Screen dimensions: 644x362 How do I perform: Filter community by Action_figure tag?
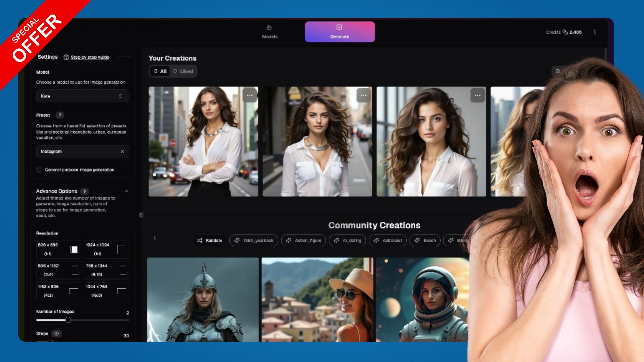point(303,241)
